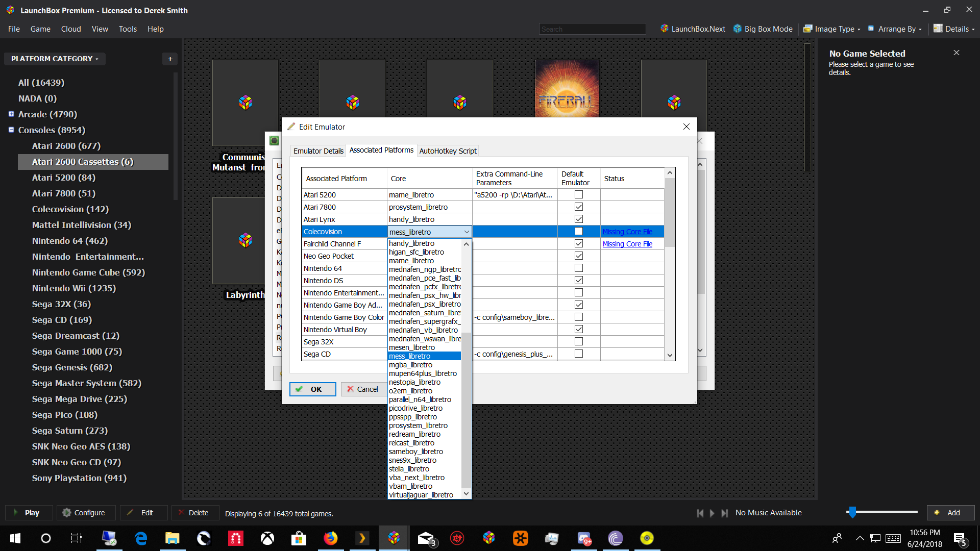Open the Xbox app from the taskbar

pyautogui.click(x=267, y=538)
